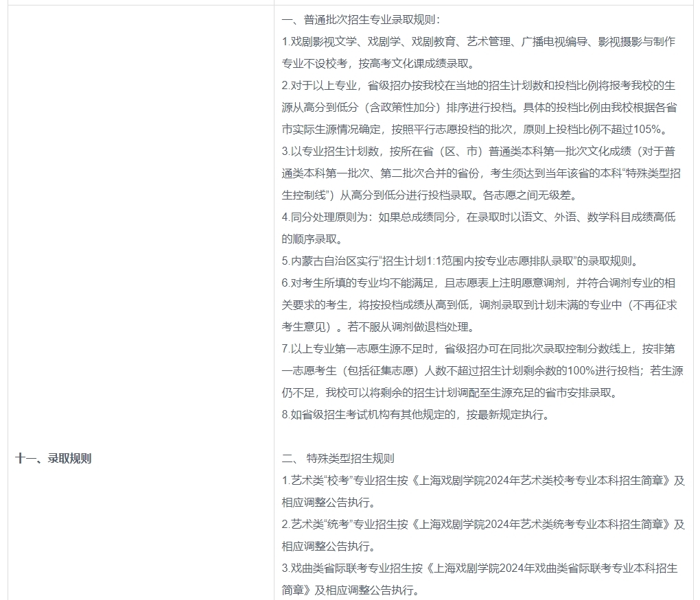Click the 十一、录取规则 row heading
Screen dimensions: 700x600
click(x=53, y=459)
